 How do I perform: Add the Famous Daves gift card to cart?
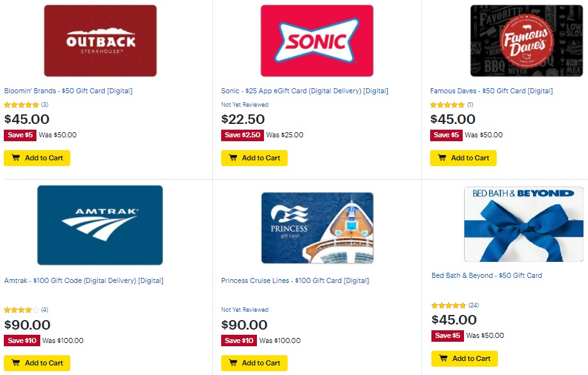click(463, 158)
